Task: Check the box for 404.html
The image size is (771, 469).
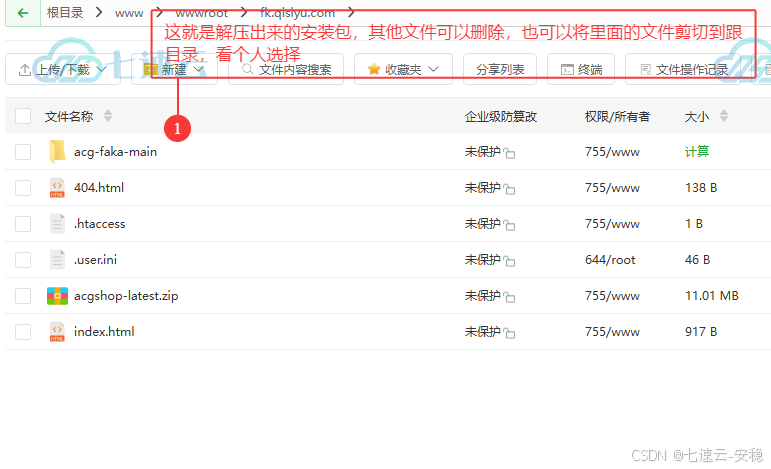Action: pos(23,188)
